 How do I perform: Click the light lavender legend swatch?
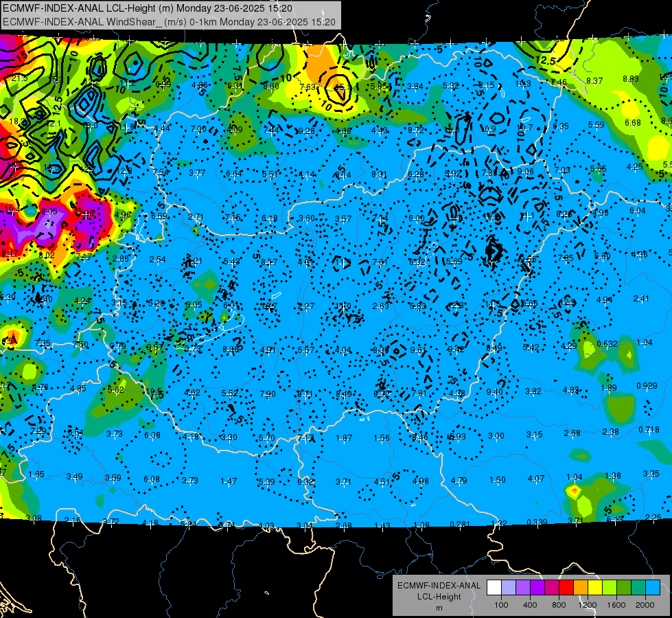click(508, 588)
